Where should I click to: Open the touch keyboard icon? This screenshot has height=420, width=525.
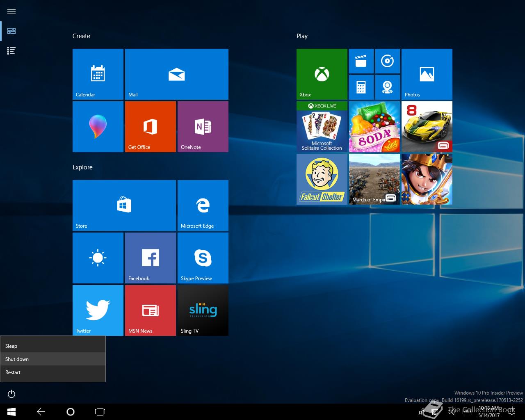click(x=467, y=412)
